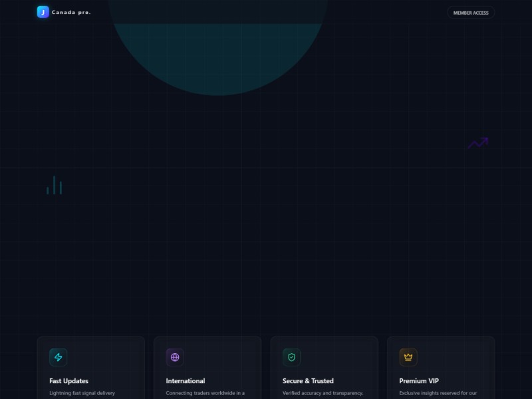Click 'Exclusive insights reserved' description text
The height and width of the screenshot is (399, 532).
point(438,393)
